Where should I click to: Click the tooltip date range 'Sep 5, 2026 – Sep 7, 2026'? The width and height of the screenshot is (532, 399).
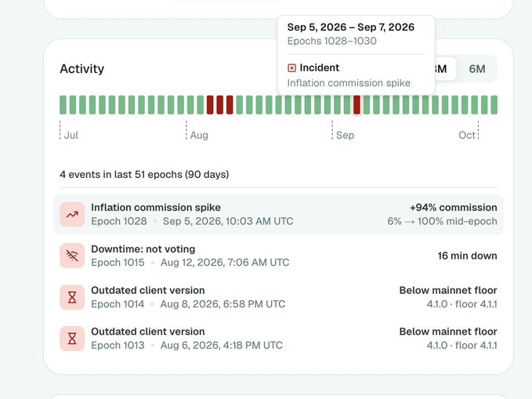(x=351, y=27)
